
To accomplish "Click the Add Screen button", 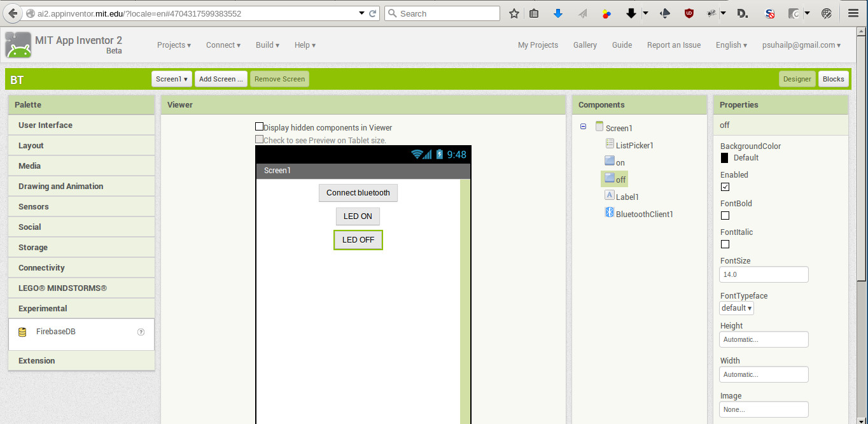I will tap(221, 79).
